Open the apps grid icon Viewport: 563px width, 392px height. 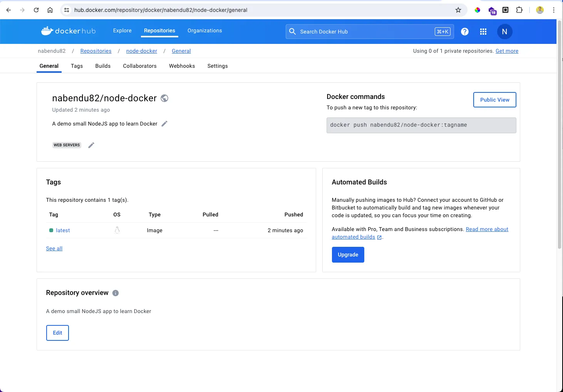[483, 32]
